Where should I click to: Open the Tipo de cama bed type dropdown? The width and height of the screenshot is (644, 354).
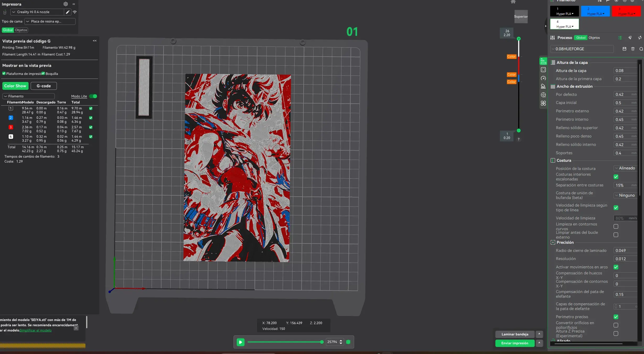click(x=50, y=21)
